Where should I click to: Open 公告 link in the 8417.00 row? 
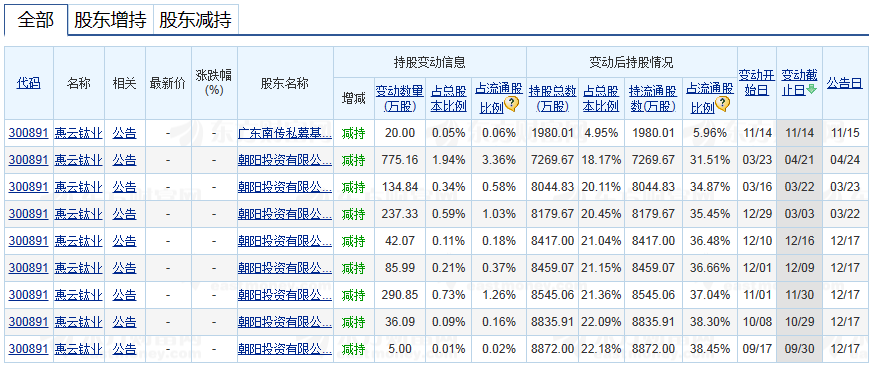[x=124, y=241]
